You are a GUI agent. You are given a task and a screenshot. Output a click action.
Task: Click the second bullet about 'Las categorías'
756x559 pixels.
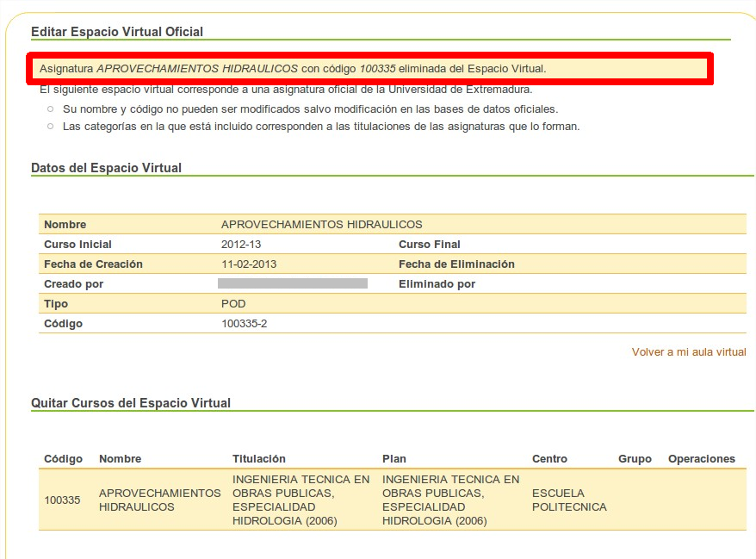pyautogui.click(x=320, y=127)
